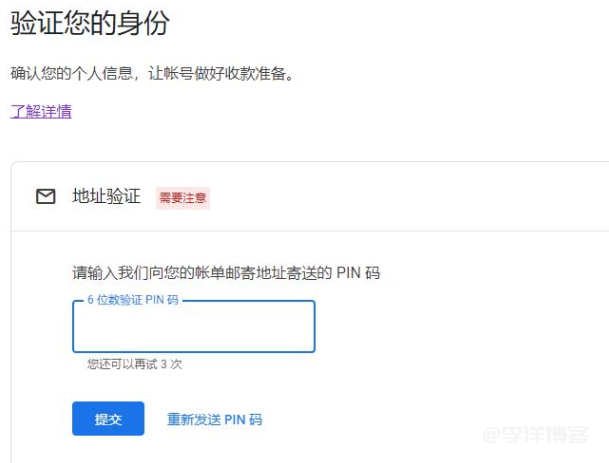Screen dimensions: 609x463
Task: Click the 6 位数验证 PIN 码 floating label
Action: pos(132,300)
